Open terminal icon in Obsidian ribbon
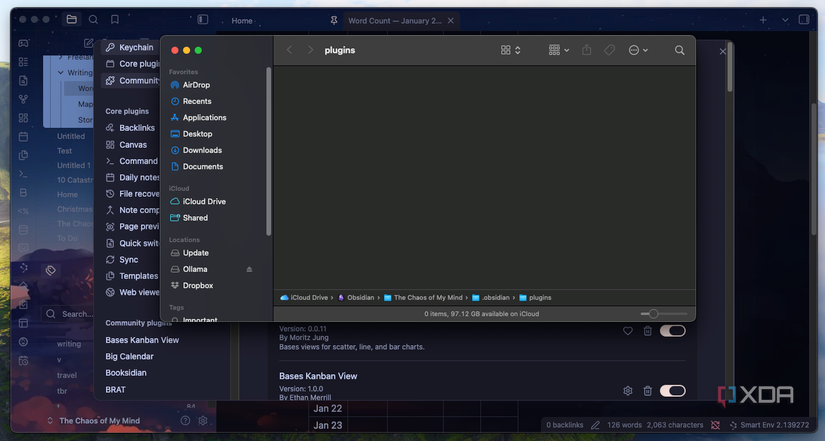This screenshot has height=441, width=825. [x=23, y=174]
